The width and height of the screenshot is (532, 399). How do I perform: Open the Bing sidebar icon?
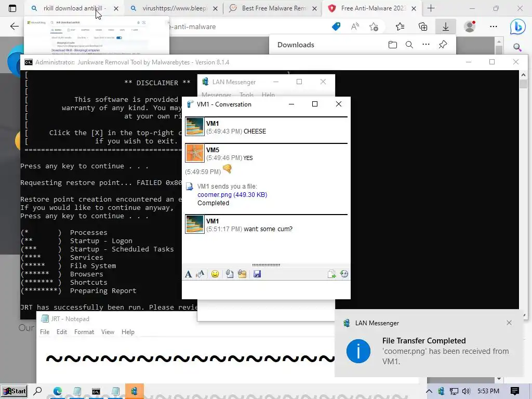pos(517,27)
